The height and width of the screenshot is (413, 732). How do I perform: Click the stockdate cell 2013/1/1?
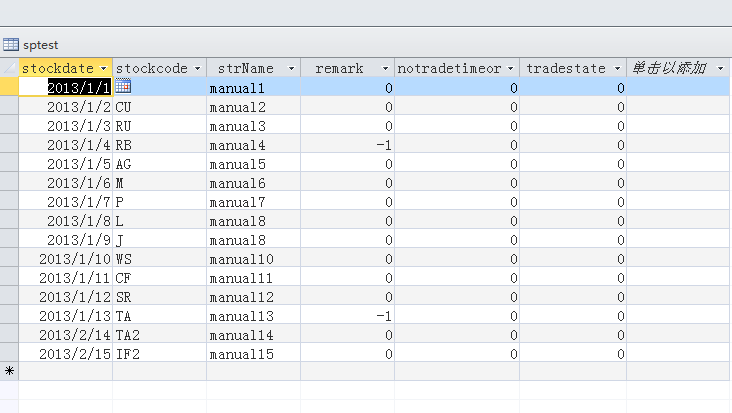(x=78, y=88)
